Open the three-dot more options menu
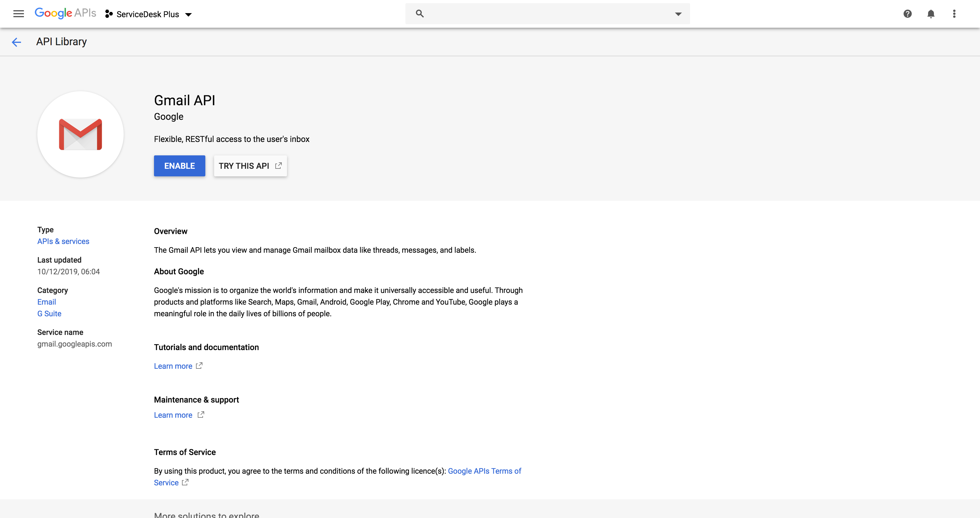 click(954, 14)
